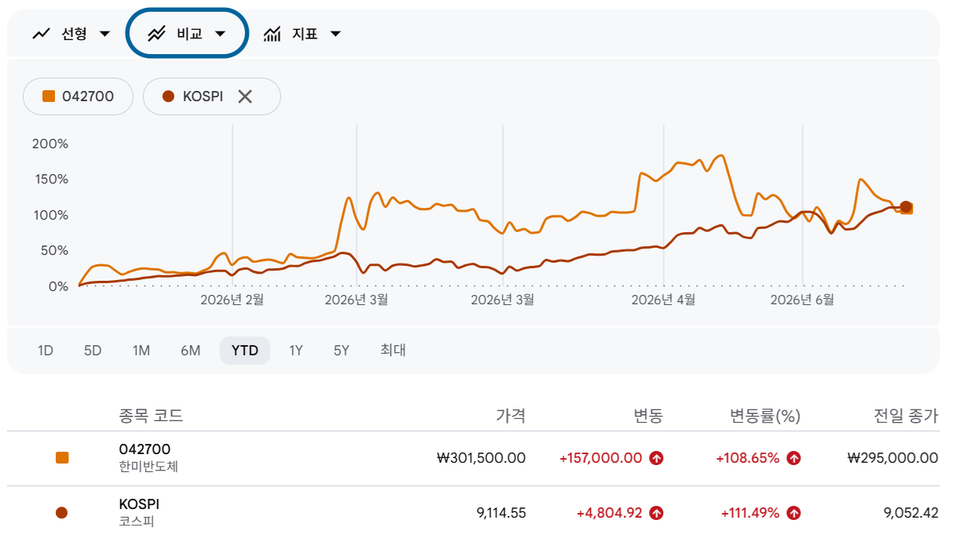The height and width of the screenshot is (560, 960).
Task: Click up arrow next to +4,804.92
Action: coord(657,513)
